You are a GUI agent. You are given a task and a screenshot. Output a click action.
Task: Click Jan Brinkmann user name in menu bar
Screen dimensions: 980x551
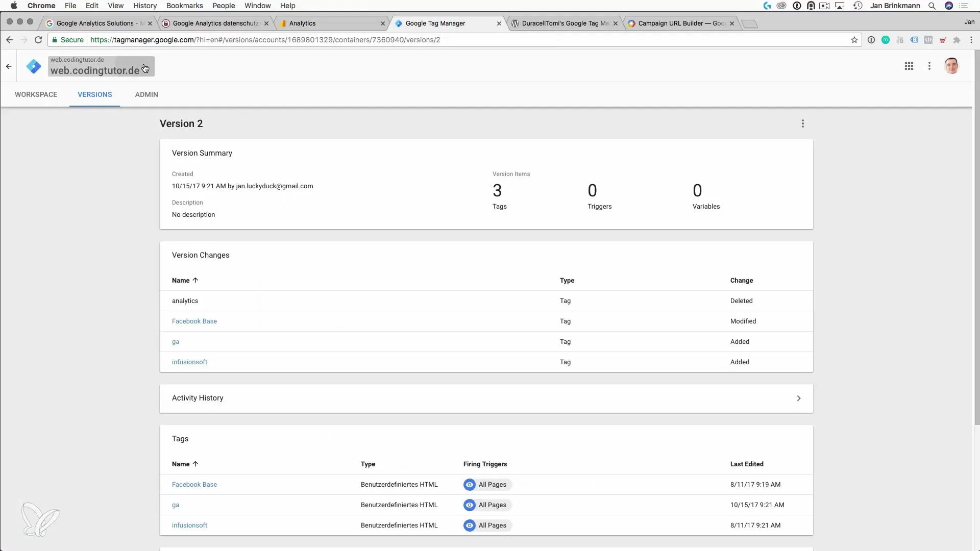895,6
